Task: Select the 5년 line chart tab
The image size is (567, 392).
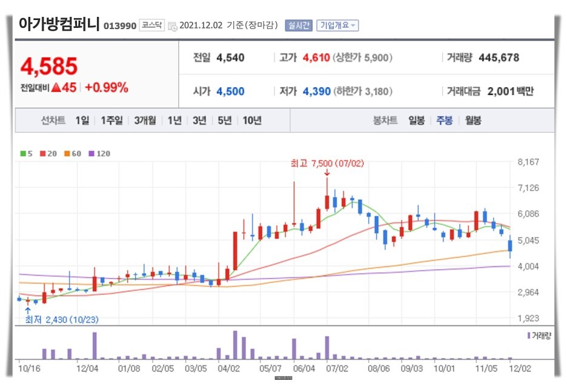Action: [x=225, y=121]
